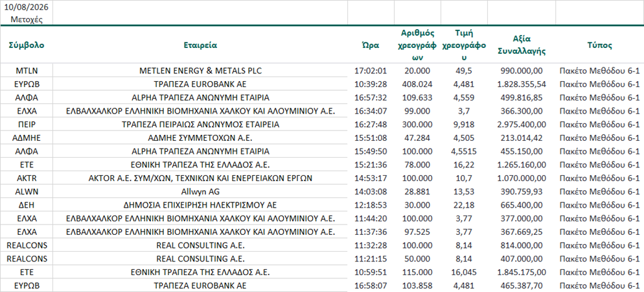Select value 990.000,00
Viewport: 644px width, 292px height.
tap(522, 71)
